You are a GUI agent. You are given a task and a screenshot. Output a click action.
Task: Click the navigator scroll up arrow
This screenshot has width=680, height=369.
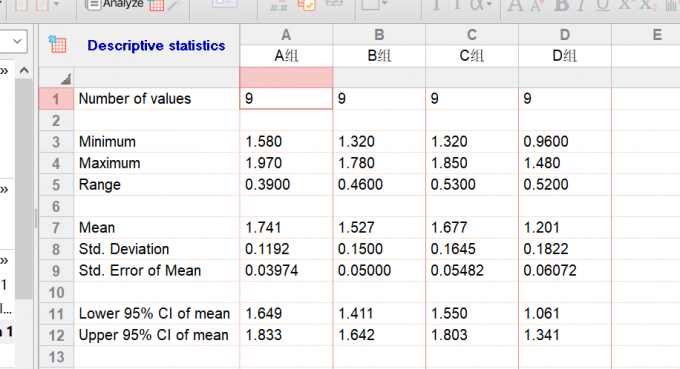click(24, 70)
